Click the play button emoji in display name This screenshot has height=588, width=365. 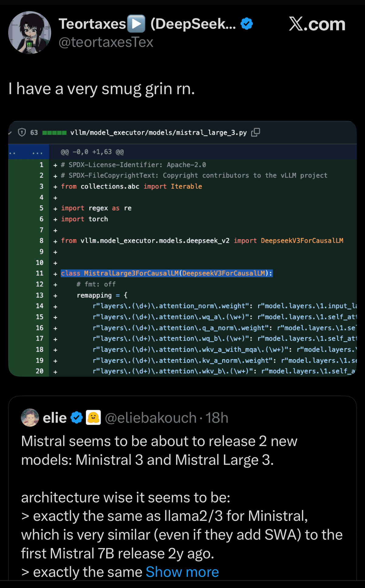(x=136, y=24)
